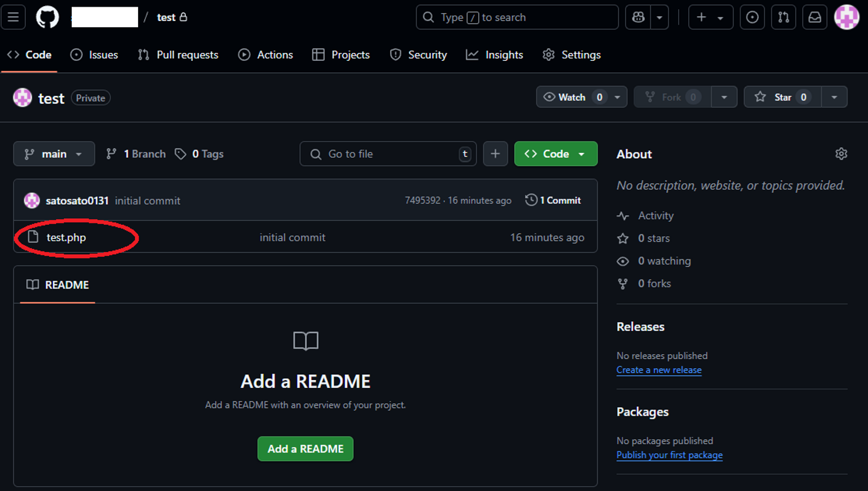The width and height of the screenshot is (868, 491).
Task: Open the user avatar menu
Action: [x=847, y=17]
